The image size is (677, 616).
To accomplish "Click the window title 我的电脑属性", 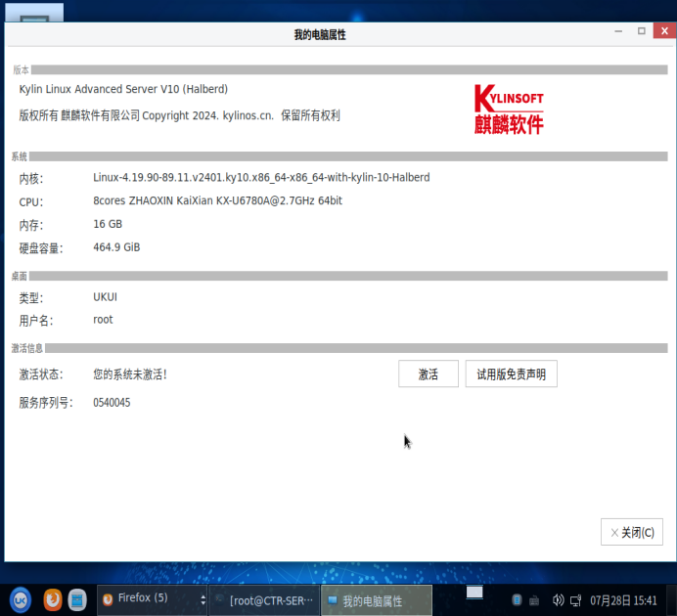I will coord(320,34).
